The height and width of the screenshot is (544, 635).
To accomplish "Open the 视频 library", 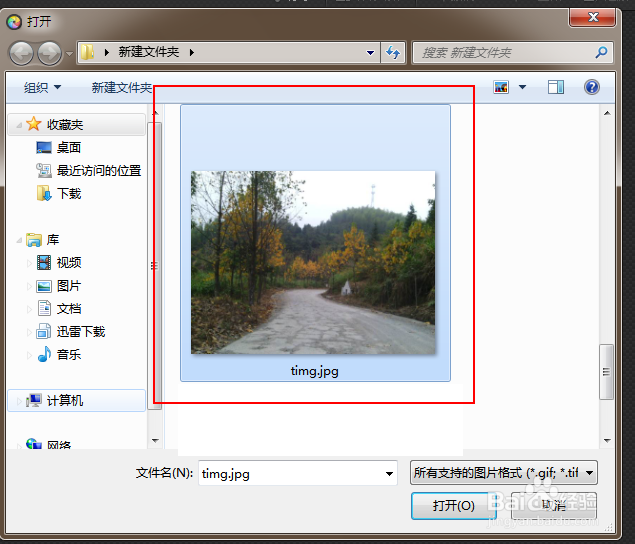I will point(69,262).
